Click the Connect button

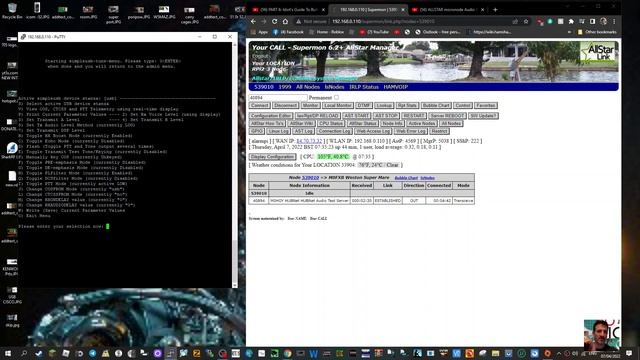(x=260, y=105)
